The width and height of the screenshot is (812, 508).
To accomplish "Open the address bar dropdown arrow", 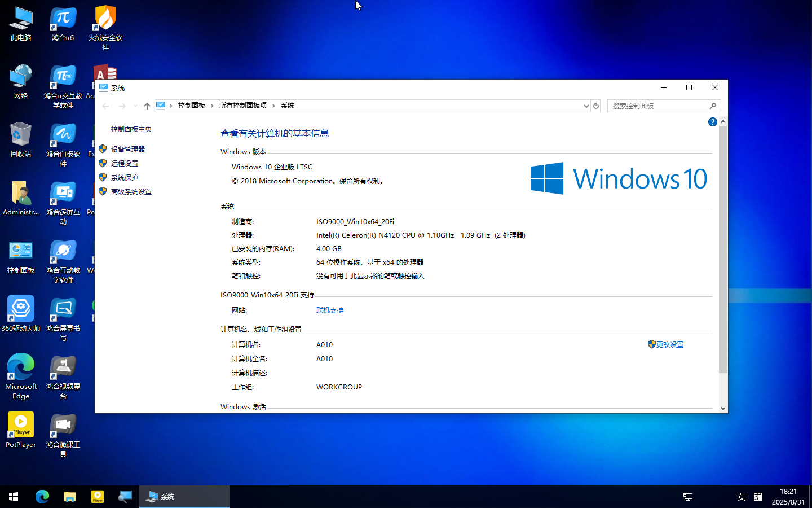I will (586, 106).
